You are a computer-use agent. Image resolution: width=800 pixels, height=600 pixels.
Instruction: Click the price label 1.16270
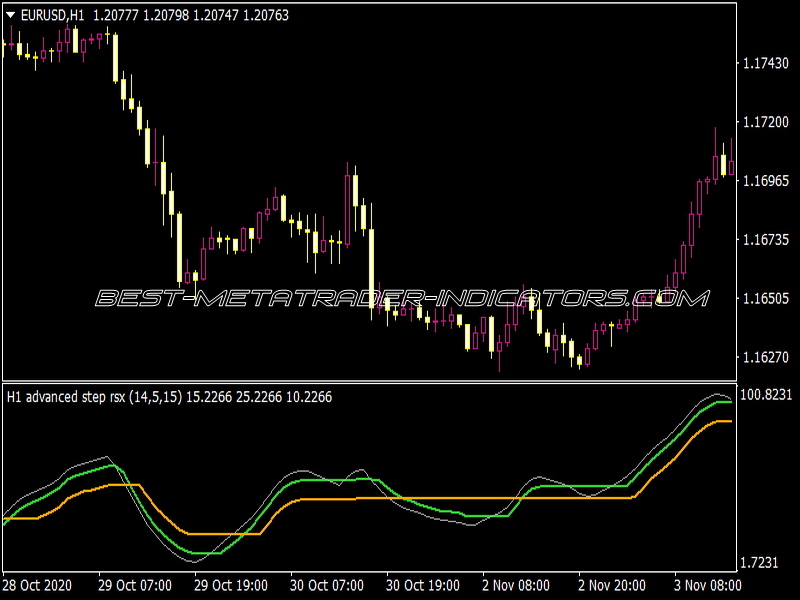(x=766, y=357)
